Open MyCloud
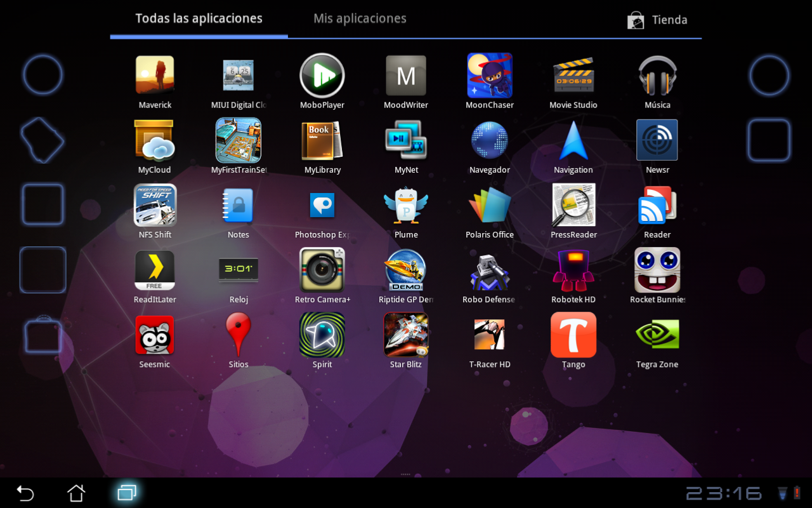 pos(155,140)
